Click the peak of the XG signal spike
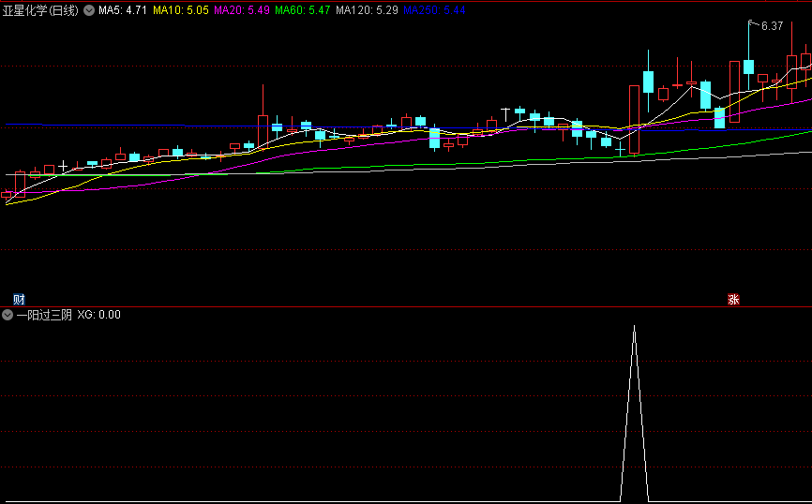The width and height of the screenshot is (812, 504). coord(634,327)
